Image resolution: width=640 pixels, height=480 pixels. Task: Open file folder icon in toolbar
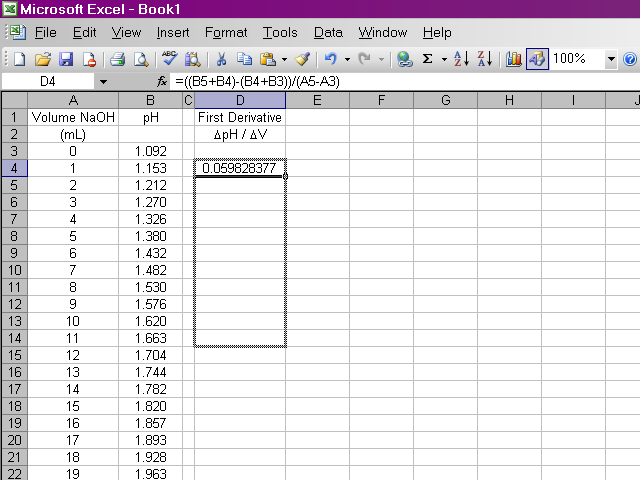coord(43,60)
